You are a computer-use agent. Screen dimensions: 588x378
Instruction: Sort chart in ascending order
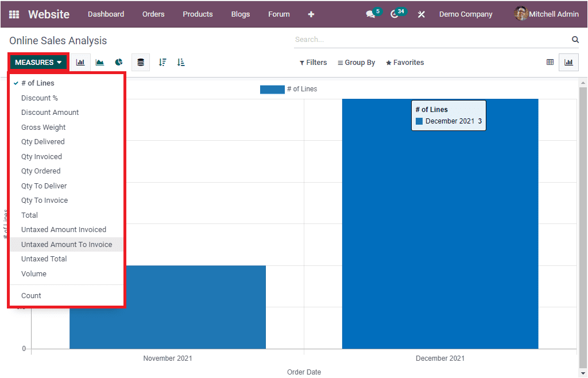click(x=181, y=62)
